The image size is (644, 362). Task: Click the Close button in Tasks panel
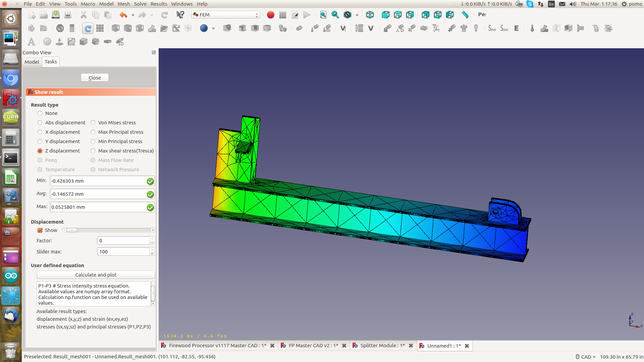pos(95,78)
